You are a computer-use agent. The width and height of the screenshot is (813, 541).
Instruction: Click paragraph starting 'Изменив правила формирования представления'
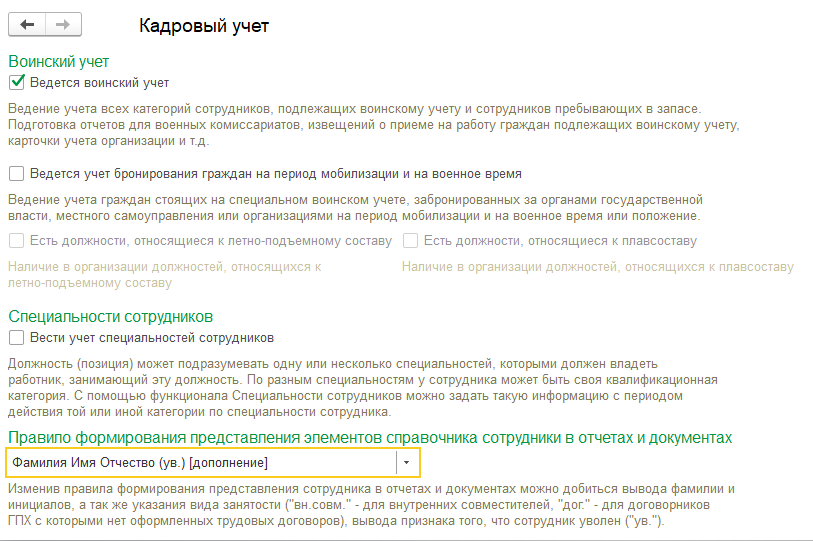point(371,505)
